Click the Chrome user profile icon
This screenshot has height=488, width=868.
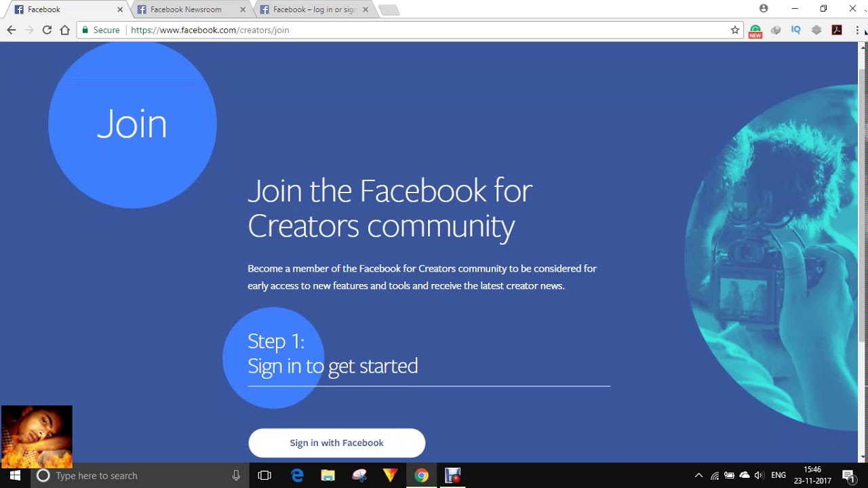[764, 9]
